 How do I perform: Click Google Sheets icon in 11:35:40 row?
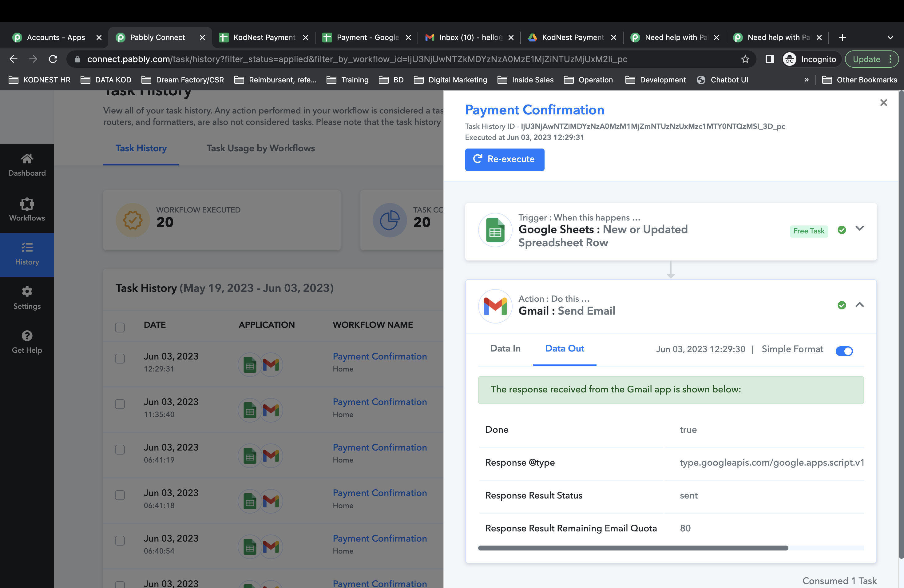click(250, 410)
